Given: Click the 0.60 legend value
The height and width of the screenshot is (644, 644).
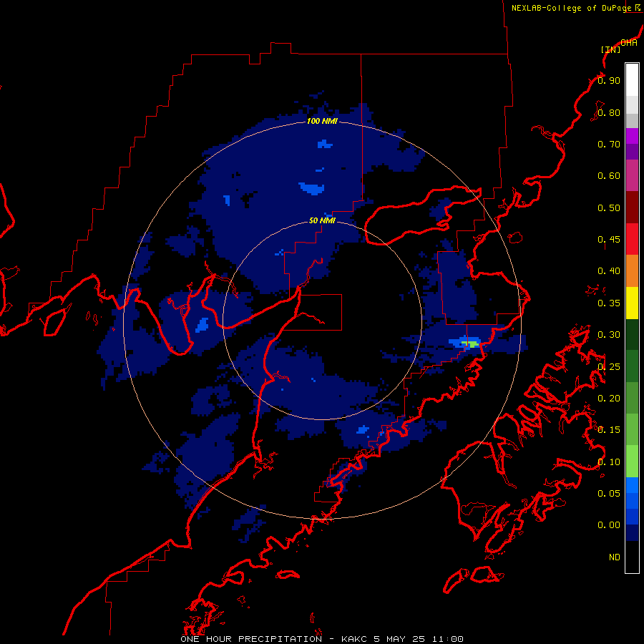Looking at the screenshot, I should point(609,176).
